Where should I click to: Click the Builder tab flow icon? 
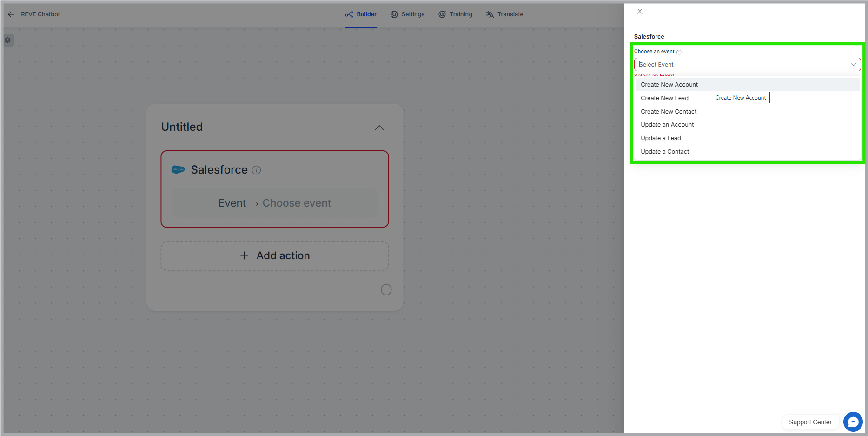point(349,14)
